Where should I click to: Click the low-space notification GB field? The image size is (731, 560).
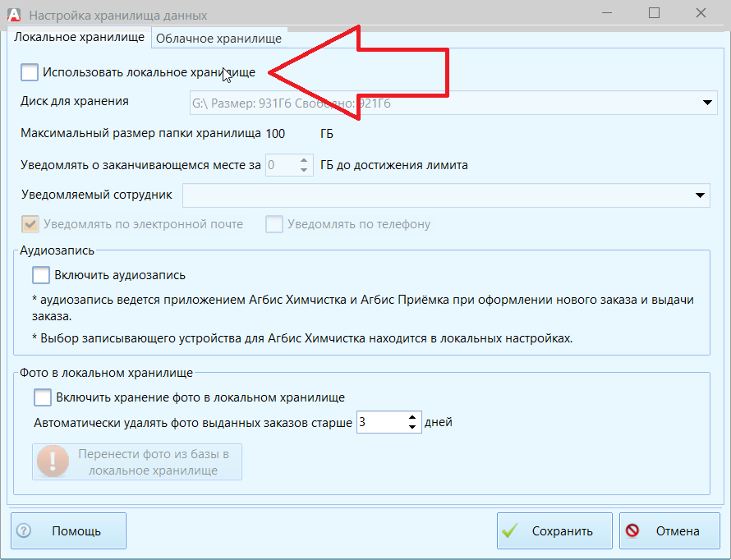282,165
